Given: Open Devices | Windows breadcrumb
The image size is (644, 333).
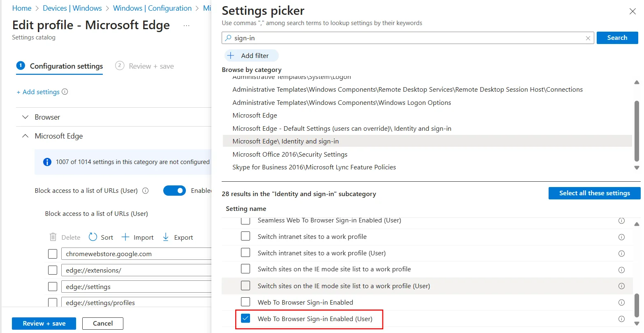Looking at the screenshot, I should pyautogui.click(x=72, y=8).
